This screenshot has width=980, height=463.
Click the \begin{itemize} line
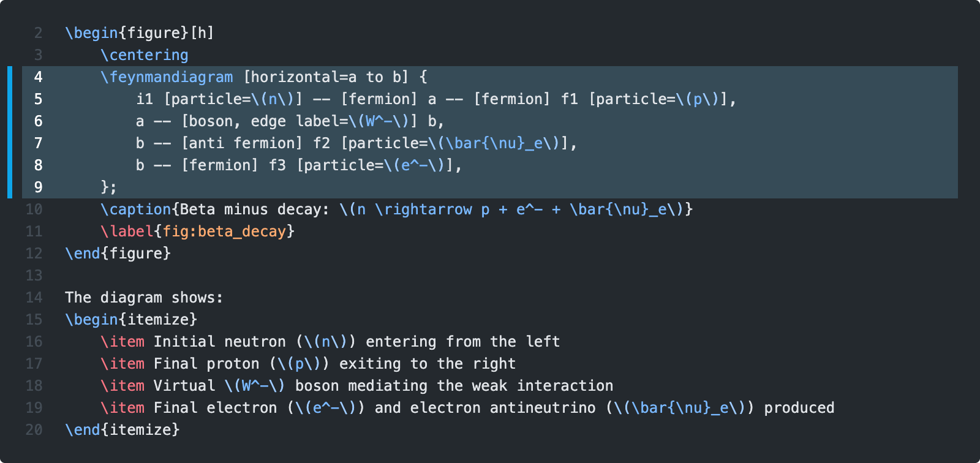click(131, 320)
